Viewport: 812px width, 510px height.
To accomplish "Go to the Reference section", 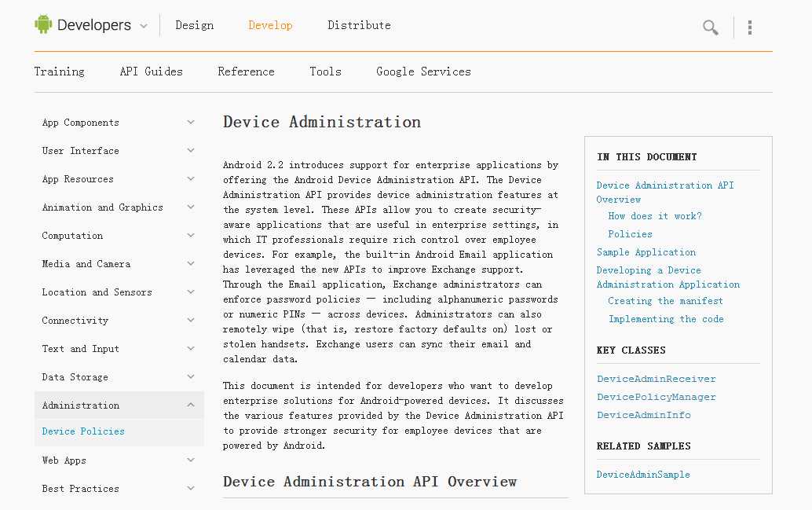I will click(246, 72).
